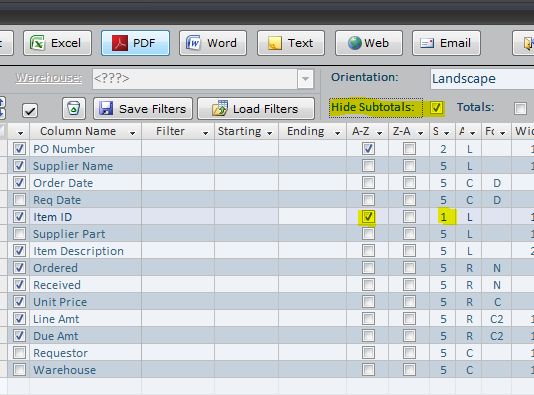This screenshot has height=395, width=534.
Task: Click the check-all checkmark icon
Action: [x=30, y=110]
